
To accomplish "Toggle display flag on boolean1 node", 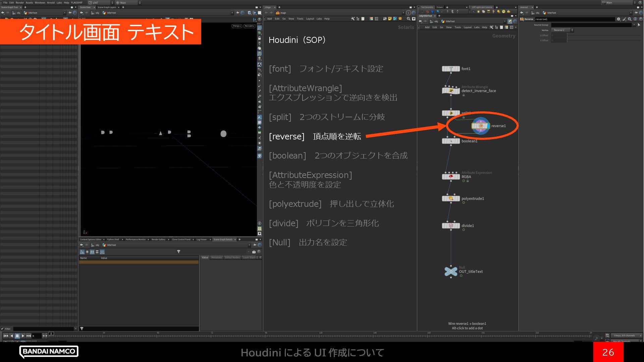I will click(458, 141).
